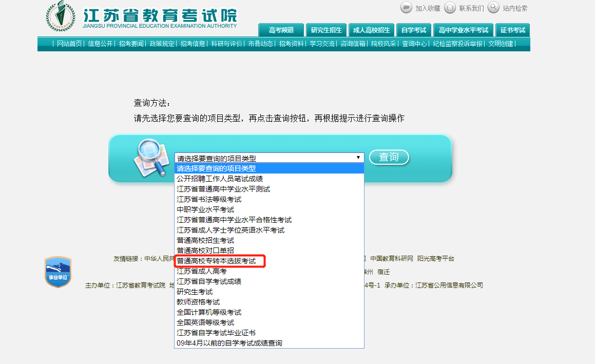Switch to the 证书考试 tab
The image size is (595, 364).
(513, 30)
